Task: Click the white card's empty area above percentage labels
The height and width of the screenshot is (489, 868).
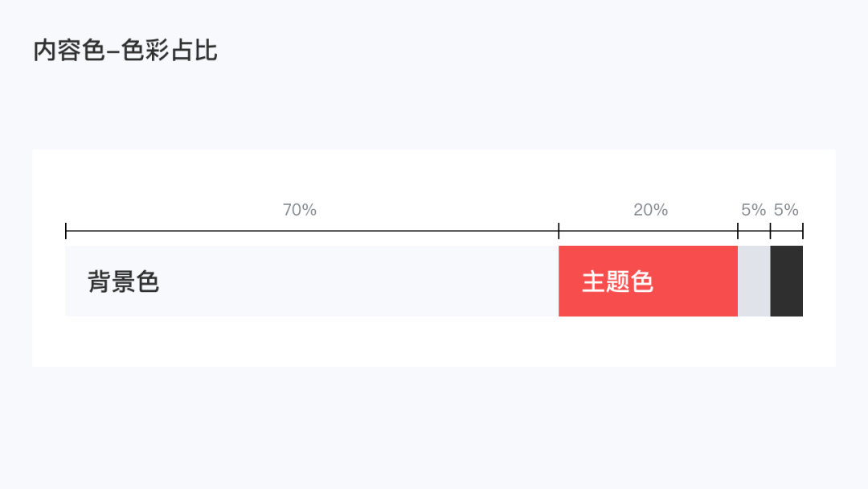Action: point(434,175)
